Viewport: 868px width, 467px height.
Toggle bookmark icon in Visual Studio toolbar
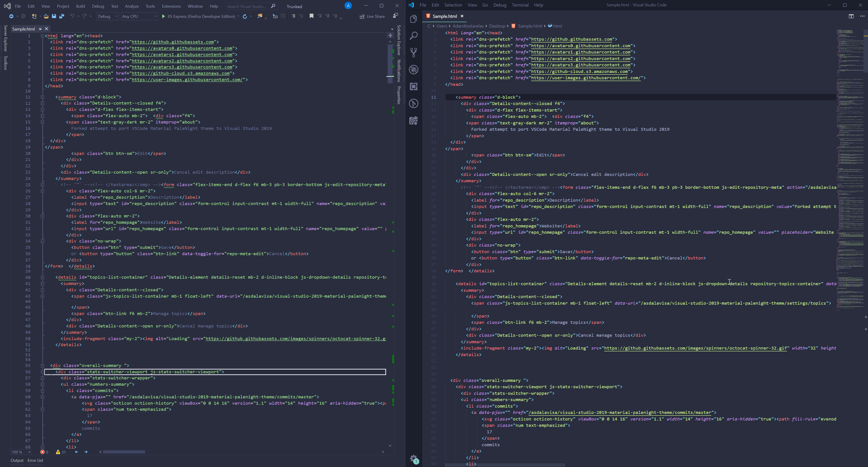(311, 16)
